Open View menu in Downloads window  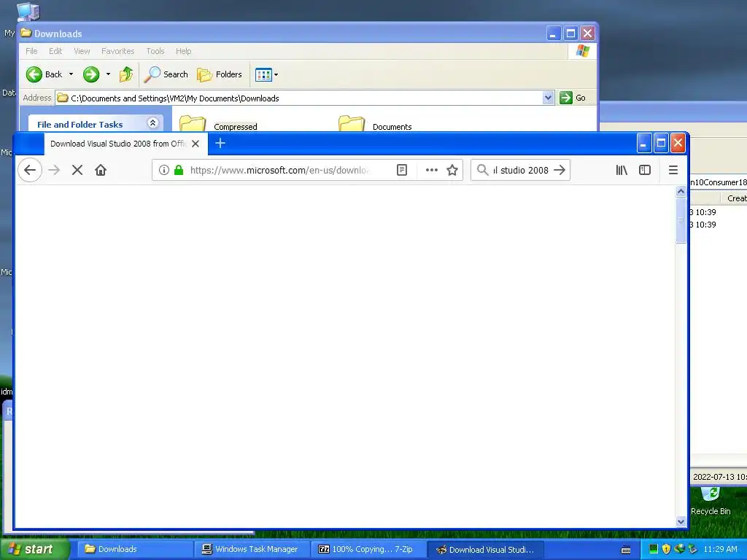coord(82,51)
